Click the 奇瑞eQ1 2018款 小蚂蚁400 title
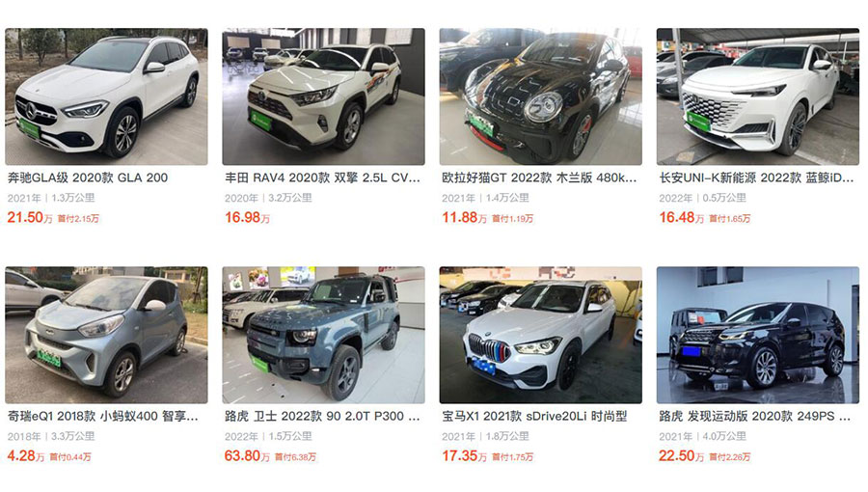The width and height of the screenshot is (868, 492). click(x=103, y=416)
